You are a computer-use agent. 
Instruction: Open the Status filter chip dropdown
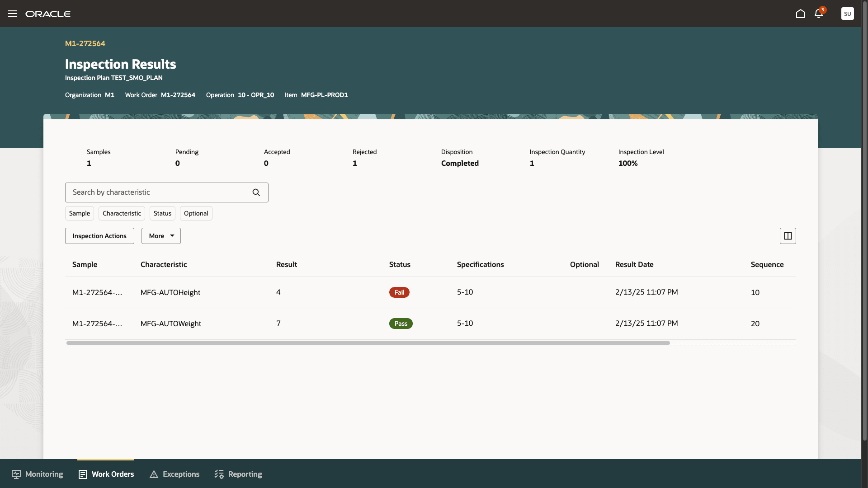[162, 213]
